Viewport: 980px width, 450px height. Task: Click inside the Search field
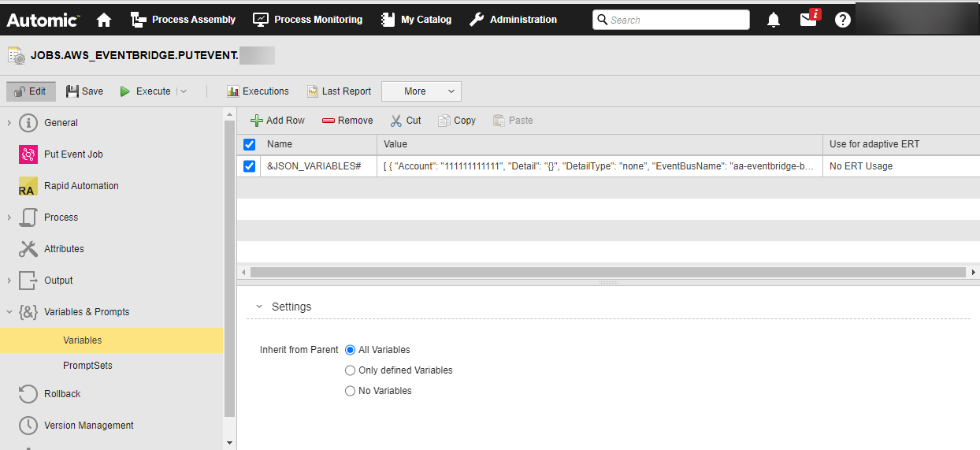click(x=671, y=20)
